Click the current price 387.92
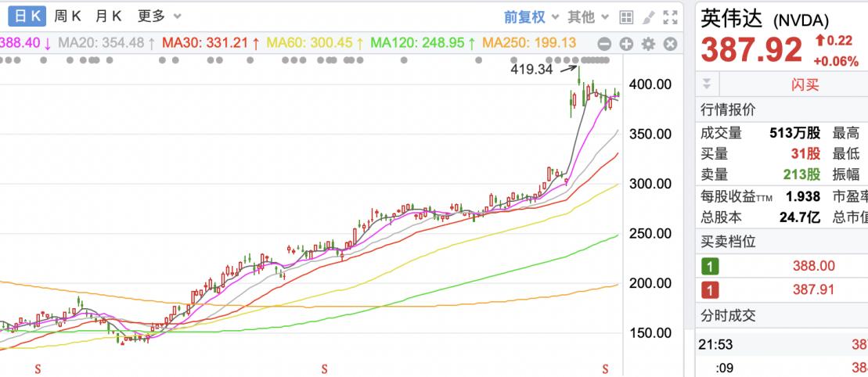 click(x=751, y=50)
